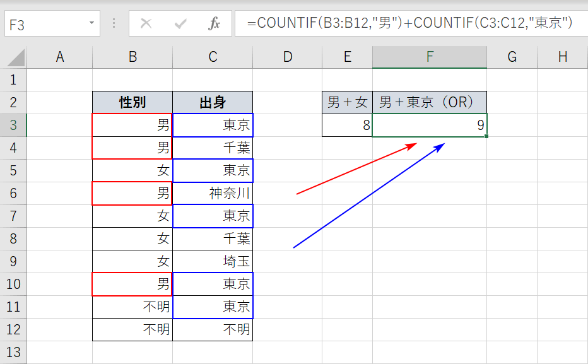Select cell F3 showing the value 9
The height and width of the screenshot is (364, 588).
(x=429, y=125)
